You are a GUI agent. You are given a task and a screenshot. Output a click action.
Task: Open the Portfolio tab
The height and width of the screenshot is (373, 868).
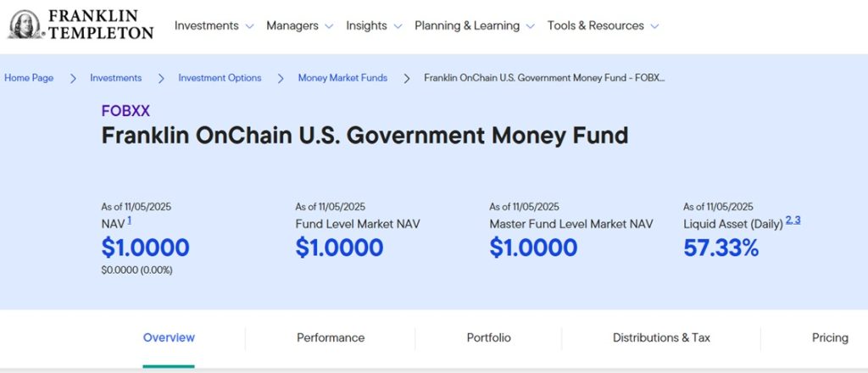(x=489, y=337)
